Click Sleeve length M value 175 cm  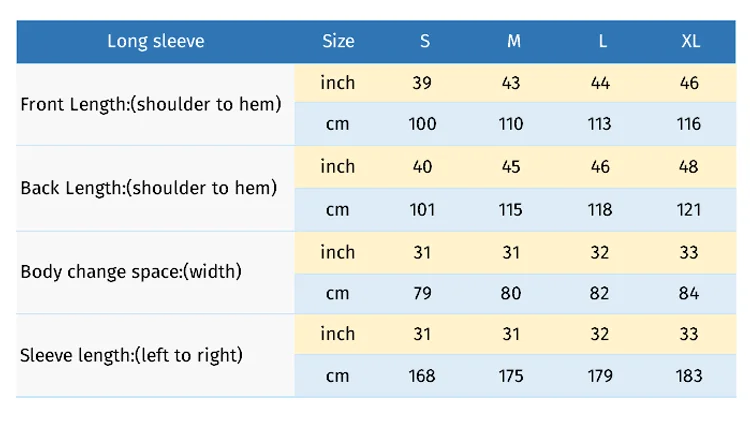click(511, 376)
